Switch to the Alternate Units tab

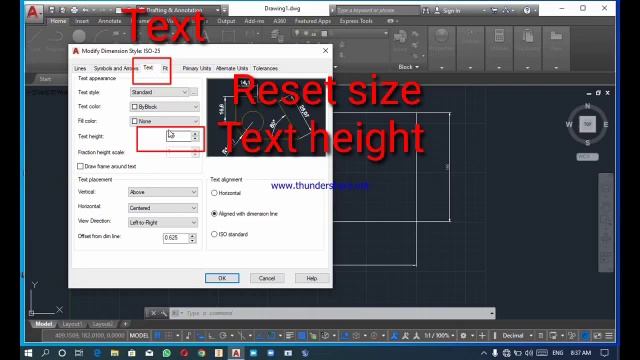coord(232,68)
